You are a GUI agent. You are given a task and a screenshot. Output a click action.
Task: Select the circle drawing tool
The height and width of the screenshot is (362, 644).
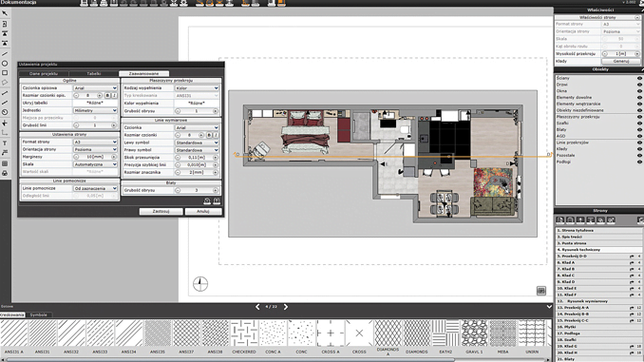pos(5,64)
